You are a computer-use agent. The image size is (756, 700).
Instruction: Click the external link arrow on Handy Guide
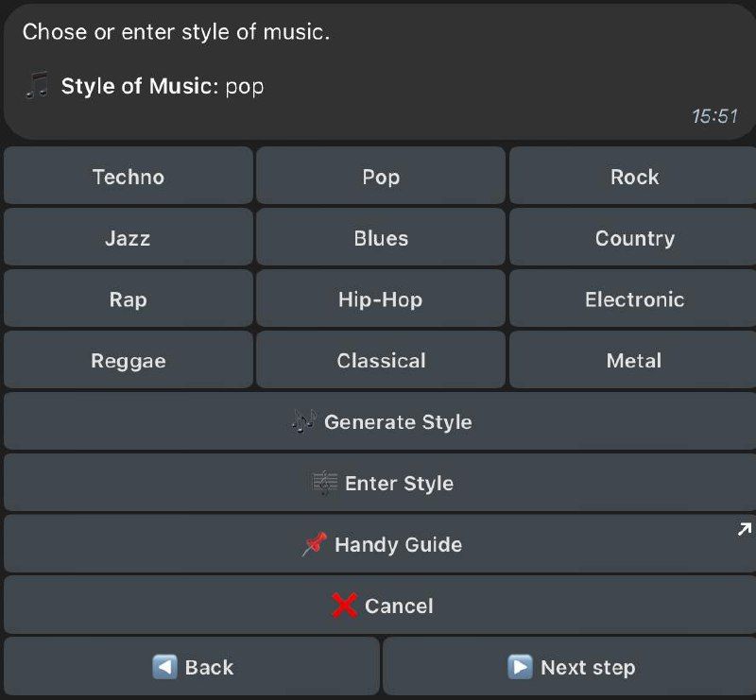(745, 529)
